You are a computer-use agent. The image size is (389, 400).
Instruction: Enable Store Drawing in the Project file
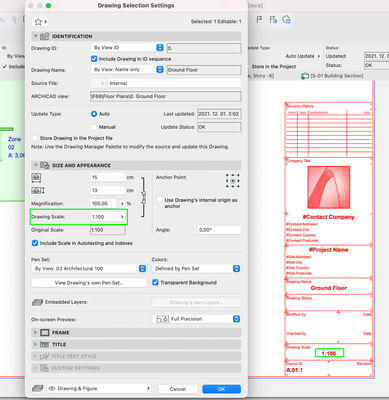pos(35,138)
